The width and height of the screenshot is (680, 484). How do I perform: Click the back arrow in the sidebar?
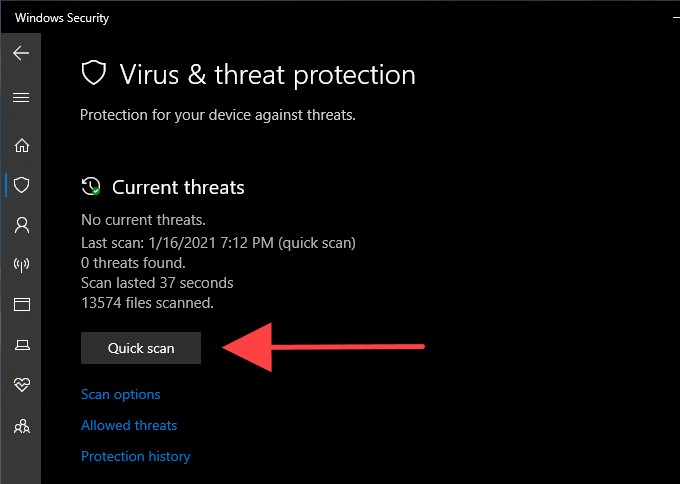(21, 53)
